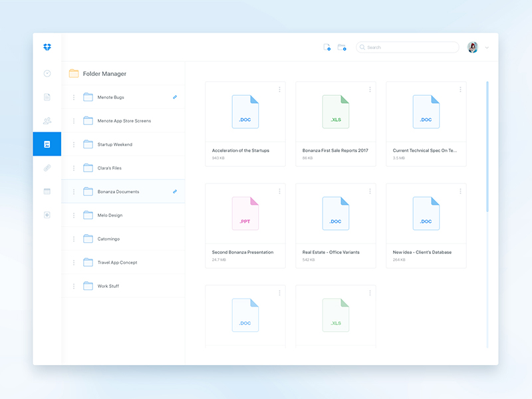This screenshot has height=399, width=532.
Task: Click the Dropbox logo icon
Action: (x=47, y=47)
